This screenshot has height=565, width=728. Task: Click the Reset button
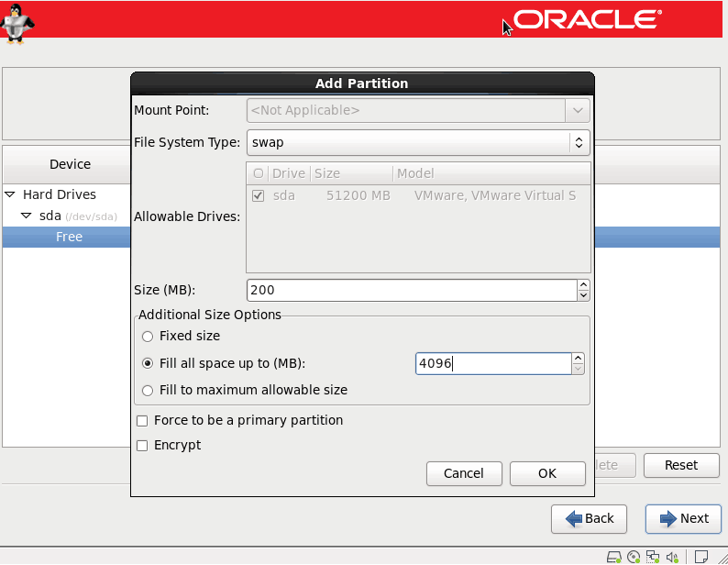(x=681, y=465)
